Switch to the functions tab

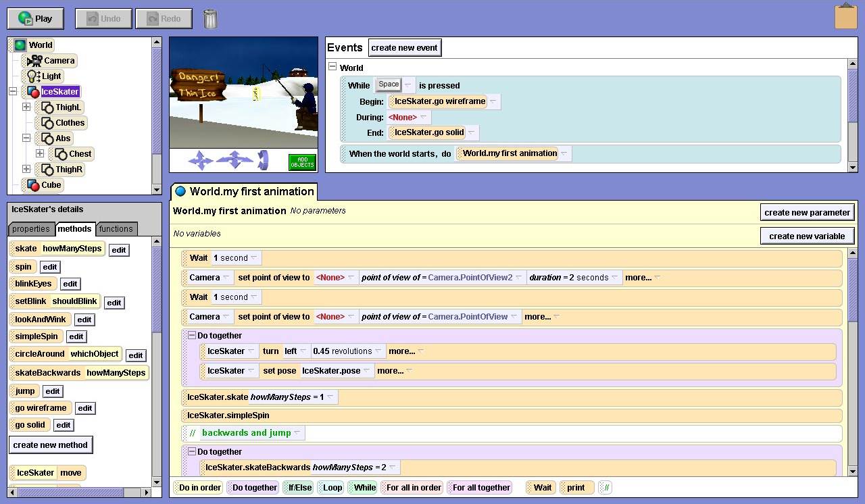116,229
